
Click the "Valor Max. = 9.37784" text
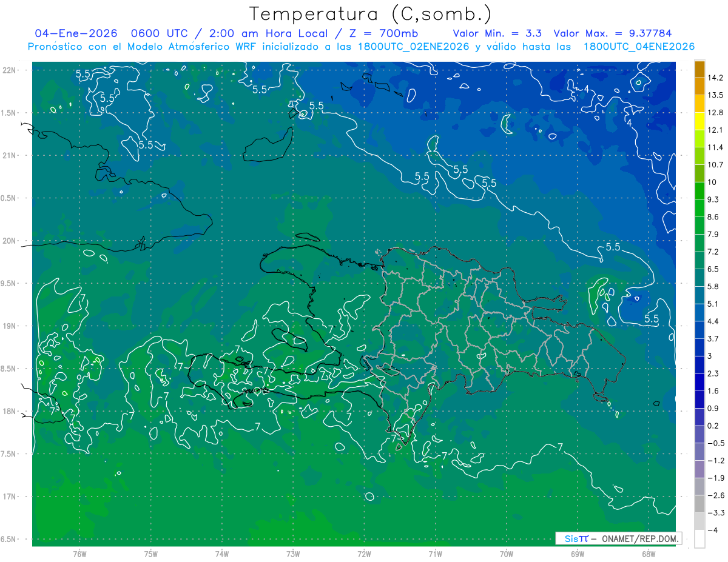click(x=613, y=33)
